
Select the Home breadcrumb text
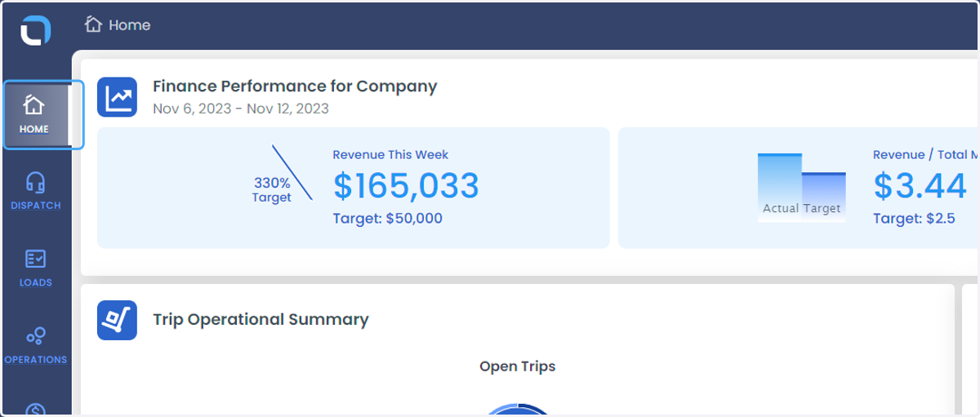[130, 25]
